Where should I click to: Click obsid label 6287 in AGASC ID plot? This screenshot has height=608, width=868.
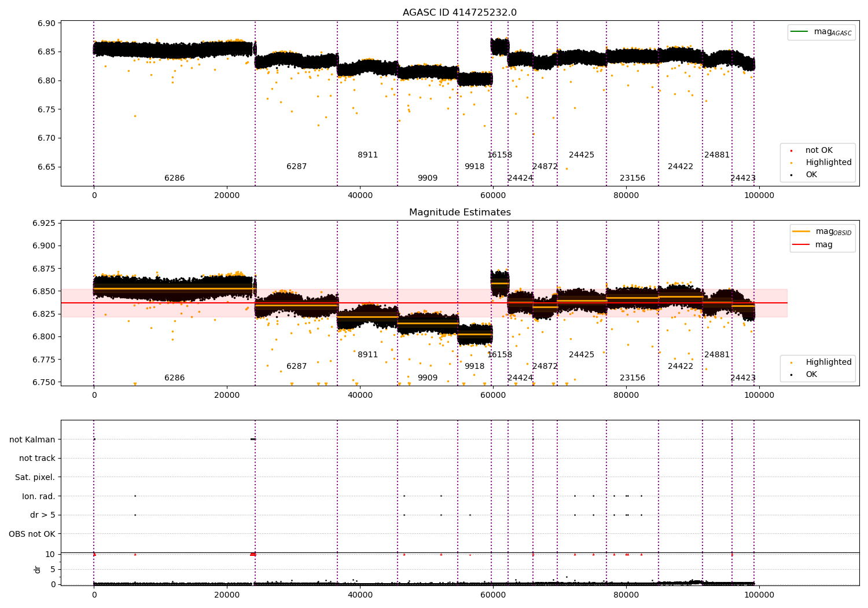click(x=296, y=167)
